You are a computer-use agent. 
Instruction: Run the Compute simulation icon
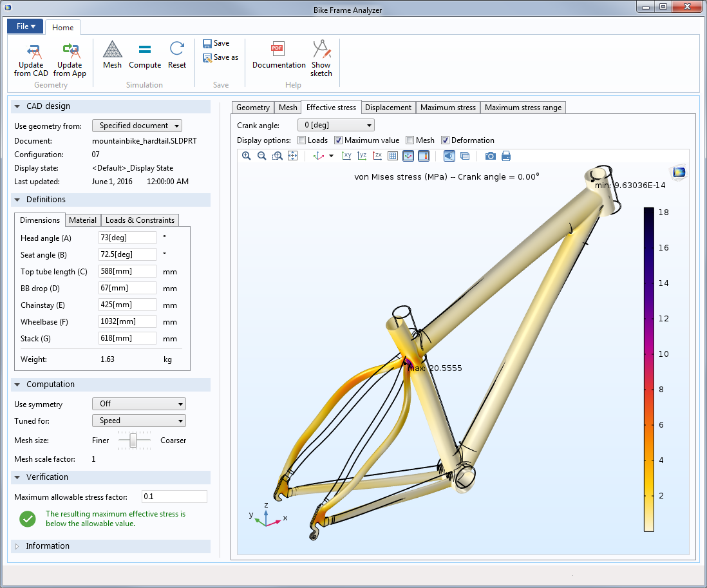pos(145,49)
